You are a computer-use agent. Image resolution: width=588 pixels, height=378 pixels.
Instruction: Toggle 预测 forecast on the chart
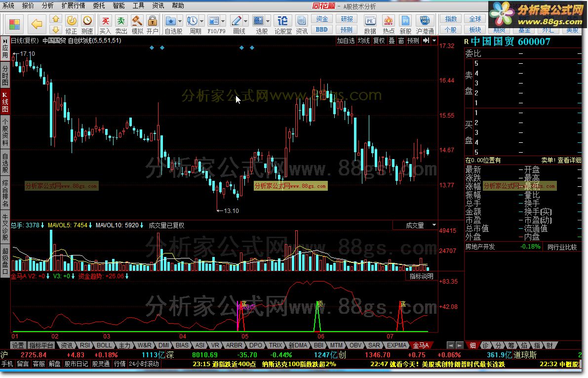tap(413, 41)
